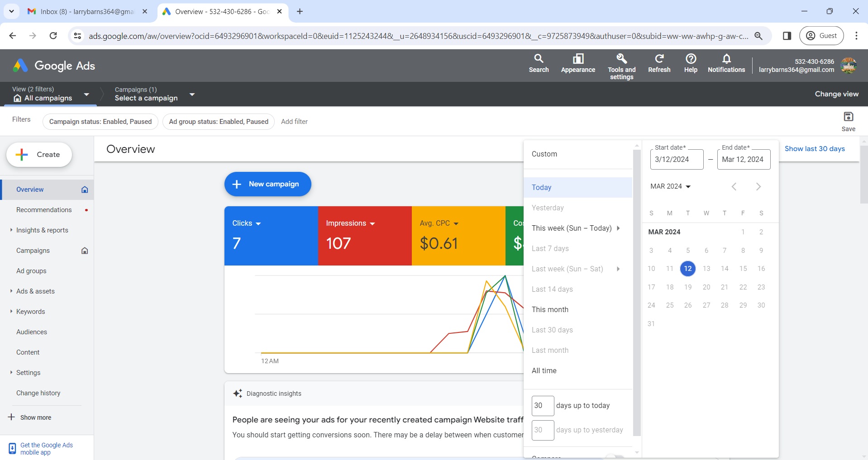Click the Start date input field
Viewport: 868px width, 460px height.
pos(677,159)
